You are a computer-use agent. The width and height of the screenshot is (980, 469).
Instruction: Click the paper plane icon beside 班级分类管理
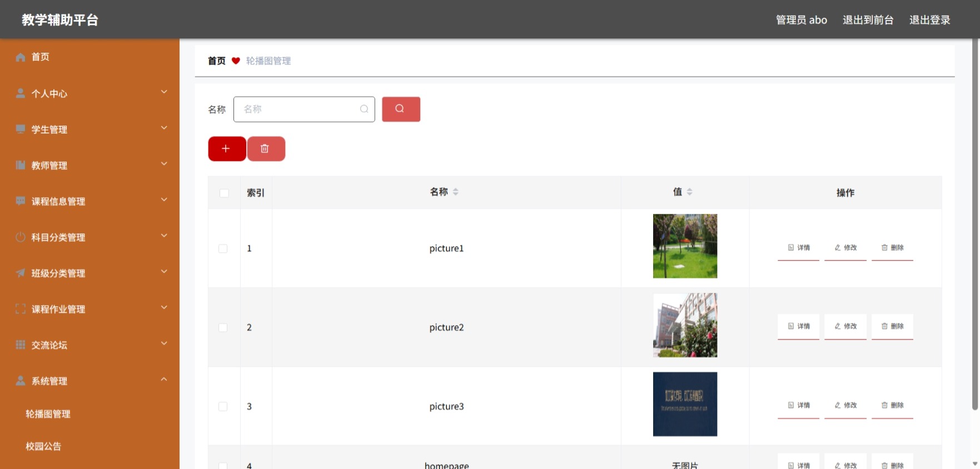[x=21, y=273]
